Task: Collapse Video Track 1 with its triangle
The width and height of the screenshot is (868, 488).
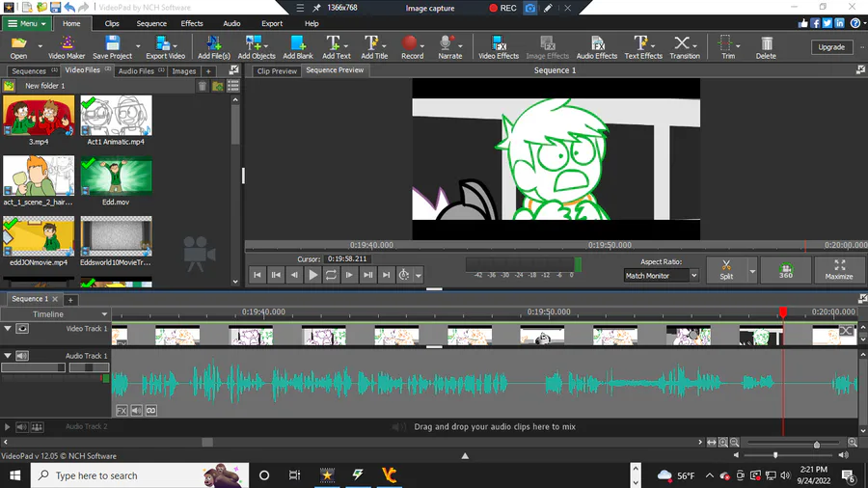Action: (8, 329)
